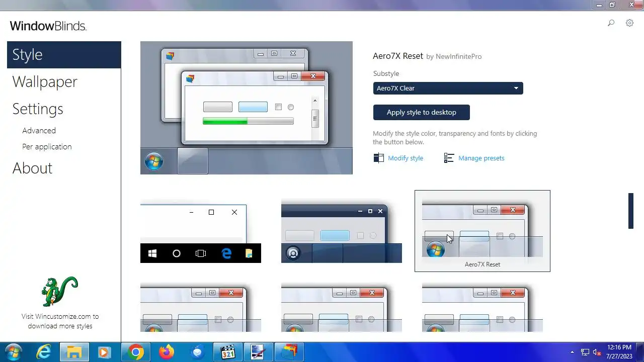Open Per application settings

[x=47, y=147]
